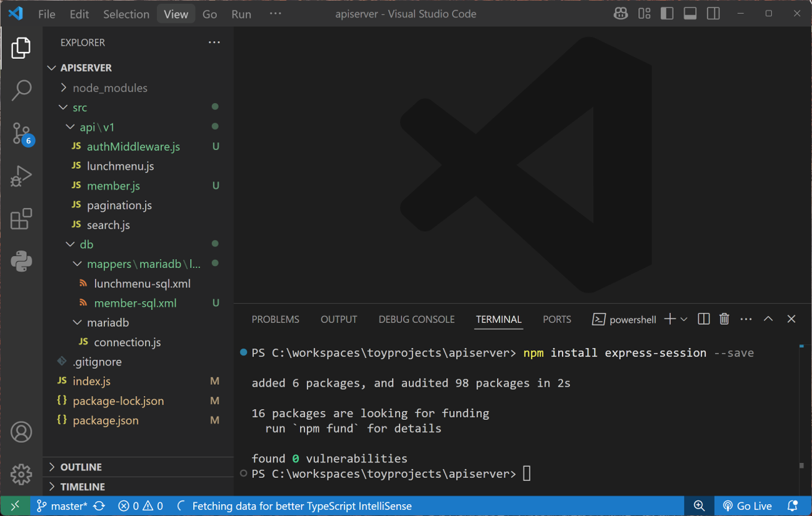Viewport: 812px width, 516px height.
Task: Click the new terminal plus icon
Action: click(669, 319)
